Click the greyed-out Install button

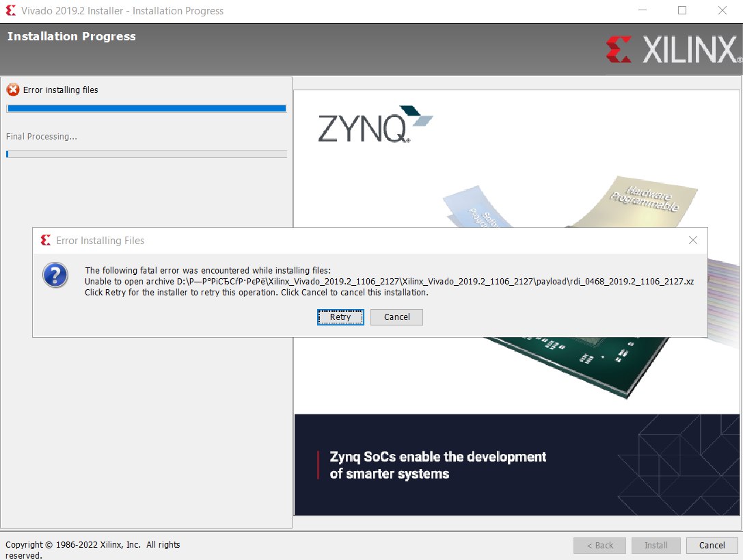[656, 545]
